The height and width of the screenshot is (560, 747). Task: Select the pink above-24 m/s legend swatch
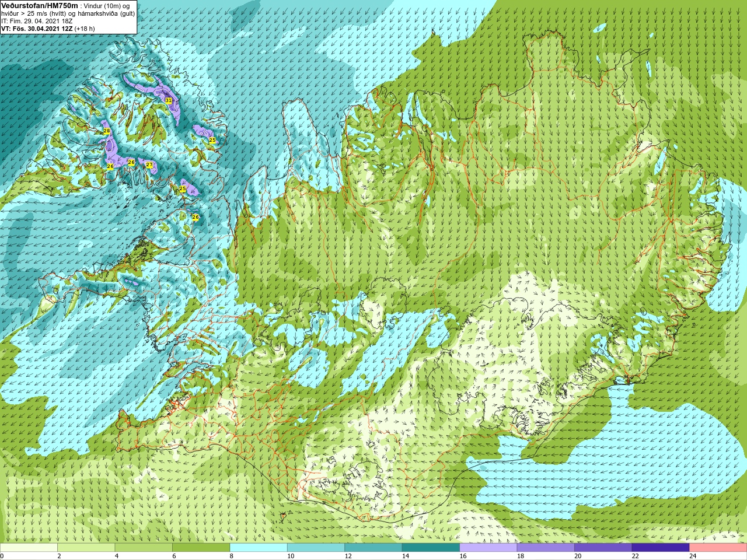pyautogui.click(x=718, y=548)
